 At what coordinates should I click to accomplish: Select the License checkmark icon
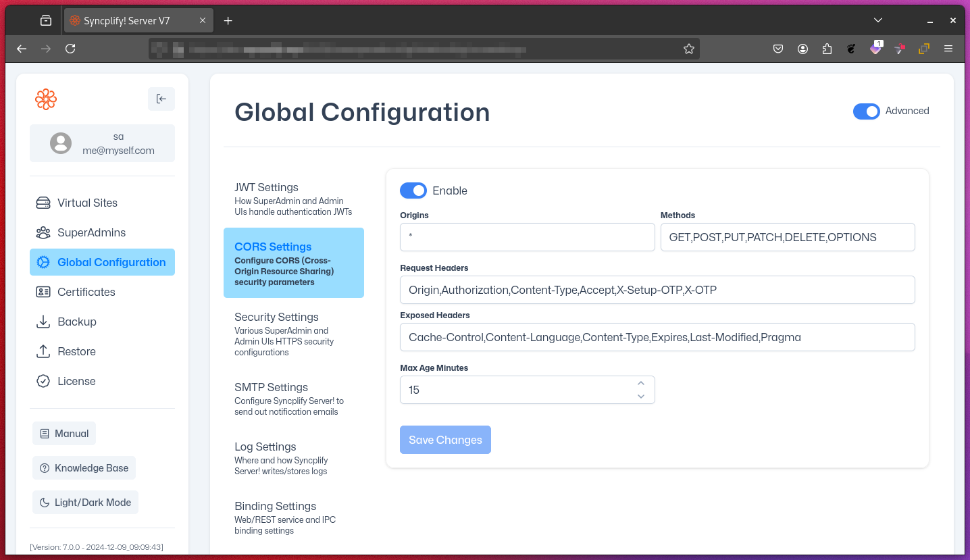(x=43, y=381)
